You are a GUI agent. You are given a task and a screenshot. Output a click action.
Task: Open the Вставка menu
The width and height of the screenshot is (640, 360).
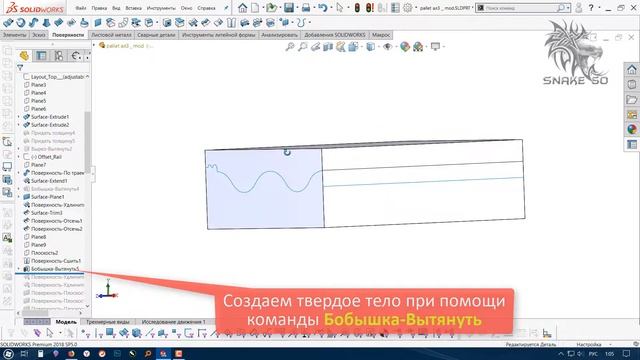[x=133, y=8]
